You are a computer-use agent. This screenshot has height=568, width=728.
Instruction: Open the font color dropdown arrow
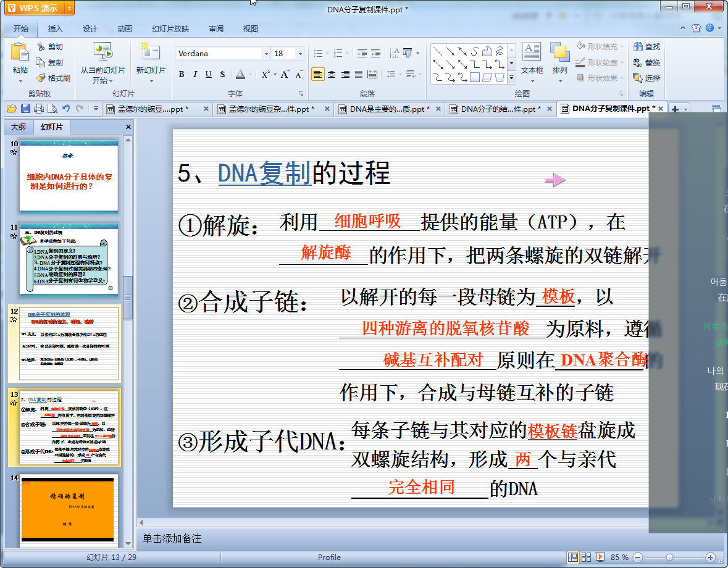pyautogui.click(x=250, y=74)
